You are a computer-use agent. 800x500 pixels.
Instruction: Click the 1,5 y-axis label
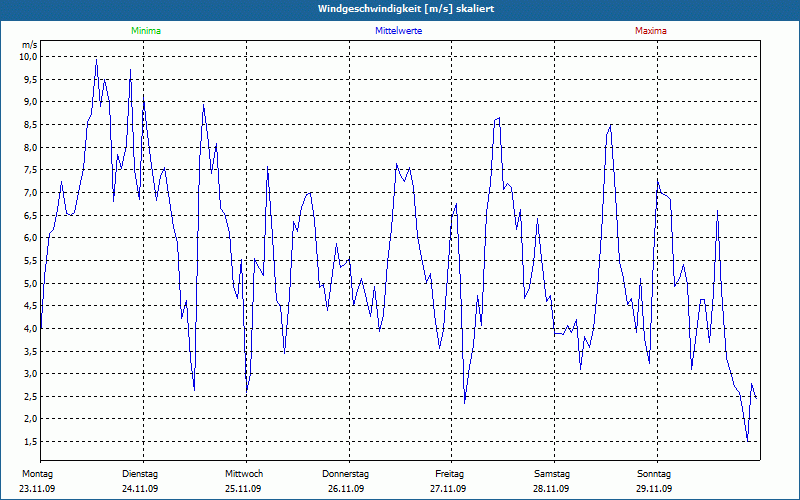point(31,441)
